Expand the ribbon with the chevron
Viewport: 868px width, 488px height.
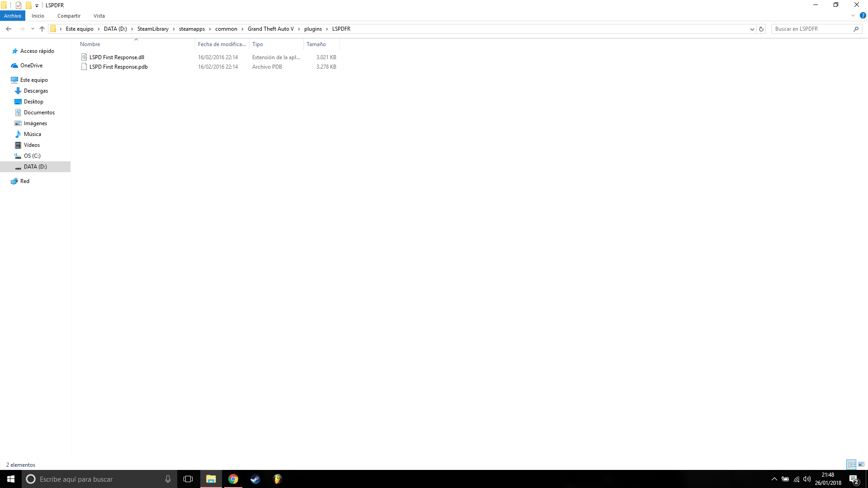[853, 15]
